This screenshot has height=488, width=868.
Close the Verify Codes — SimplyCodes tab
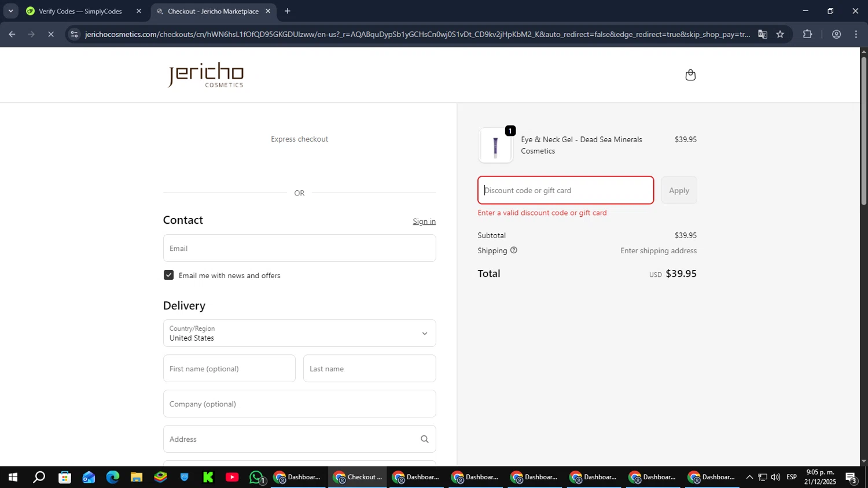[138, 11]
